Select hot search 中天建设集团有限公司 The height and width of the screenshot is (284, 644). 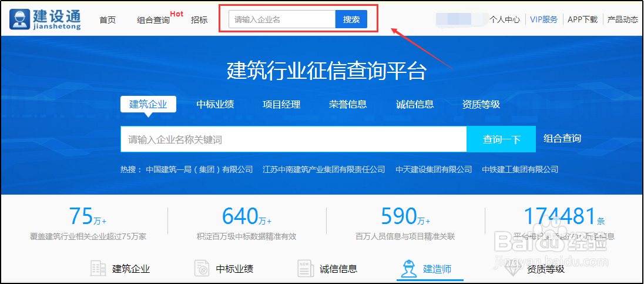pyautogui.click(x=434, y=169)
